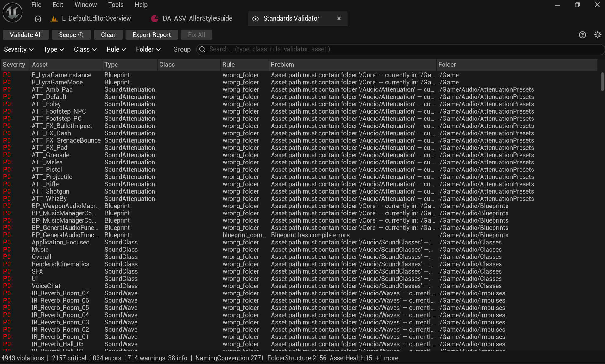The image size is (605, 364).
Task: Click the blueprint_com... rule cell
Action: click(244, 235)
